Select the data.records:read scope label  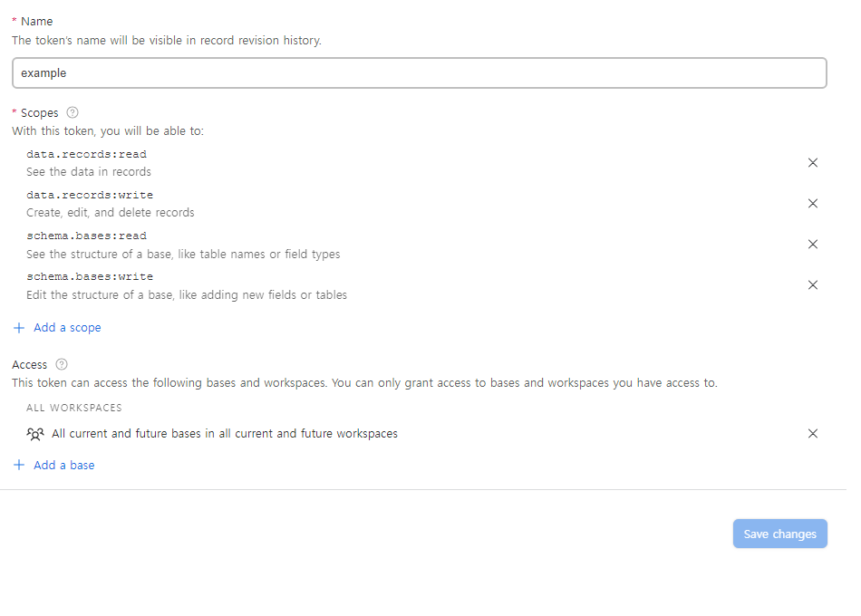86,155
